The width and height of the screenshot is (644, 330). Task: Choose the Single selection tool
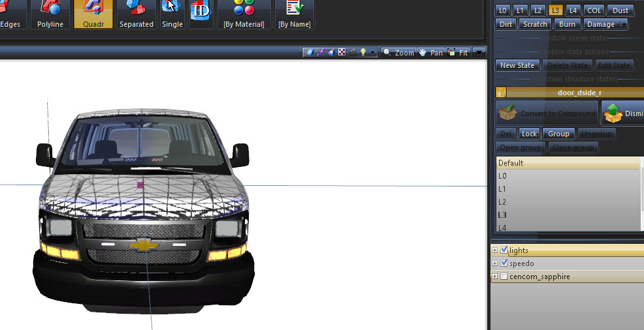pyautogui.click(x=172, y=14)
